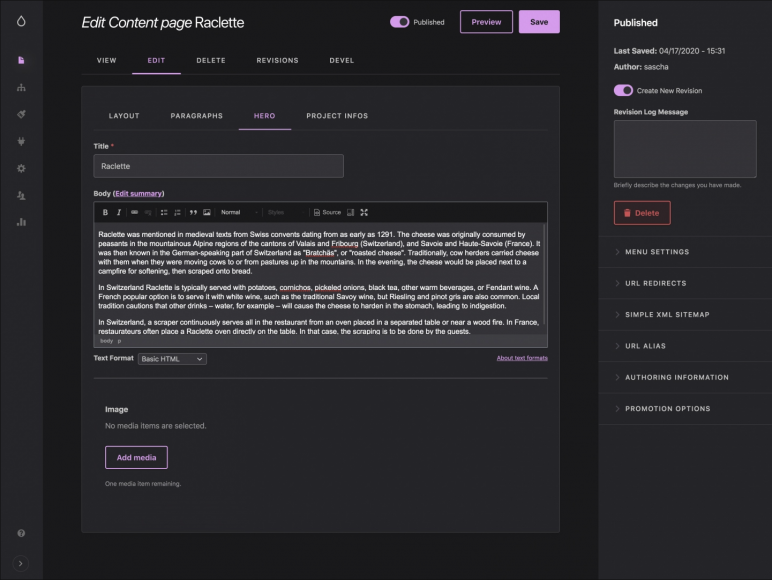Select the Paragraphs tab
Viewport: 772px width, 580px height.
point(196,116)
